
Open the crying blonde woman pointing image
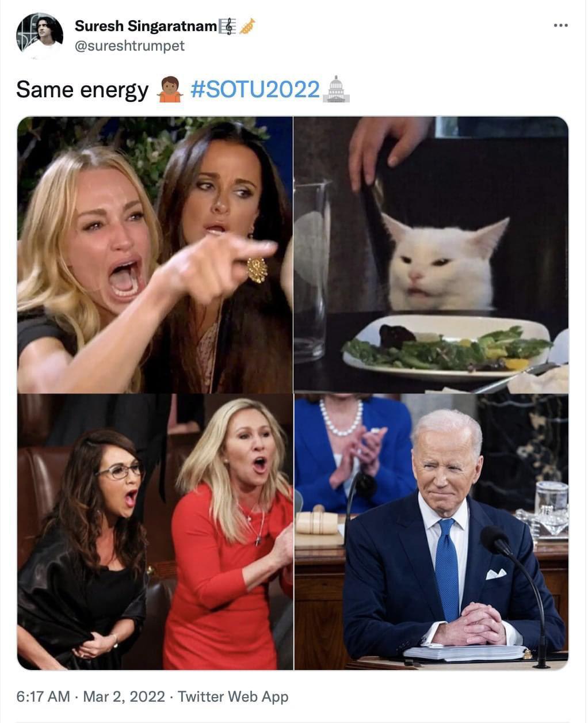pos(155,254)
